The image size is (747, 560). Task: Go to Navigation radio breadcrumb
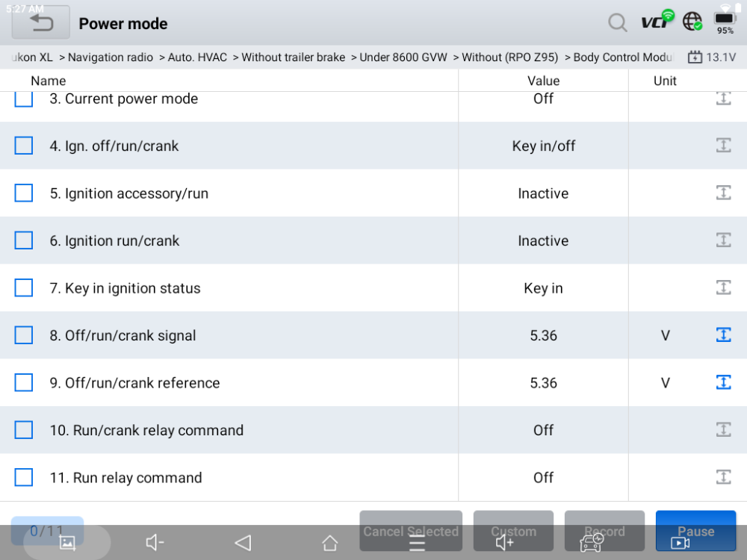111,57
